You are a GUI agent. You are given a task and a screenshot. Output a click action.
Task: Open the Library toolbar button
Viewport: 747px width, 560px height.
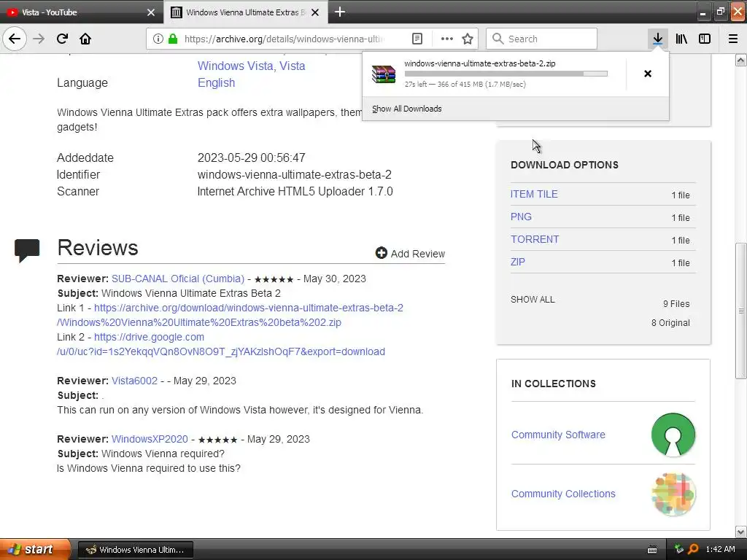pos(681,39)
